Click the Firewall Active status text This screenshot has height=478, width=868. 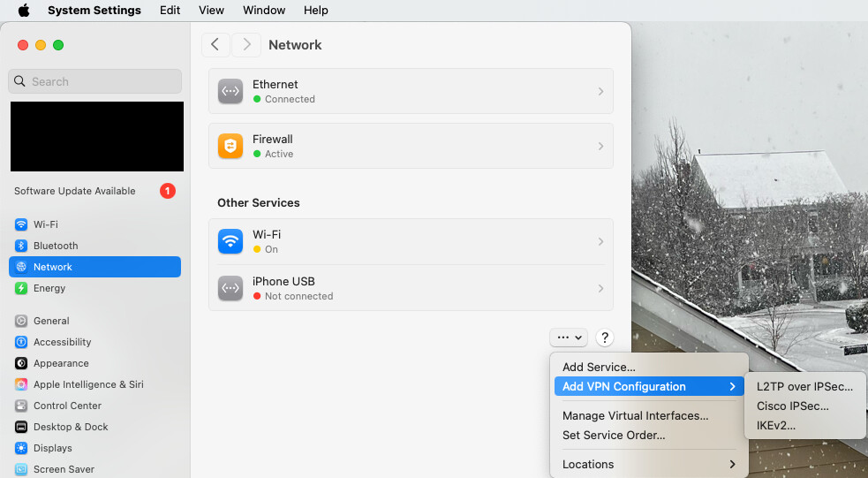[x=279, y=154]
